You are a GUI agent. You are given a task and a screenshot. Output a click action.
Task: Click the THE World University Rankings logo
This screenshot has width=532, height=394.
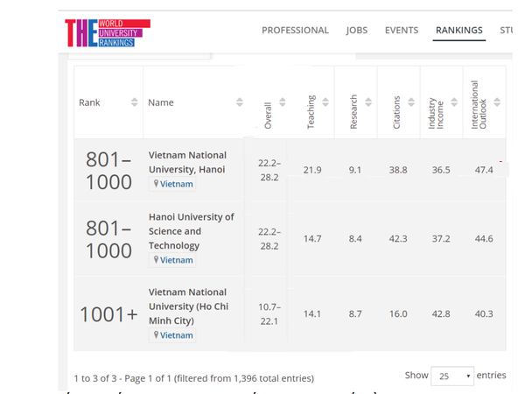click(101, 32)
